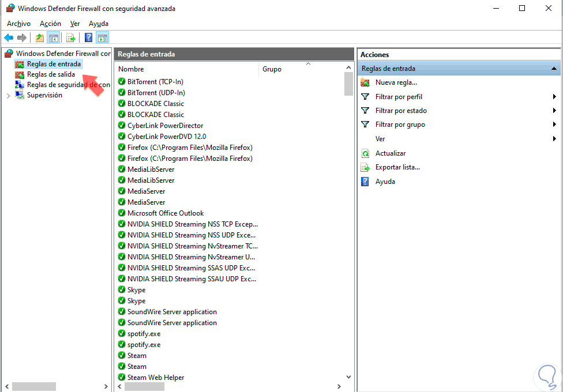Sort by the Nombre column header
The width and height of the screenshot is (563, 392).
pyautogui.click(x=187, y=69)
